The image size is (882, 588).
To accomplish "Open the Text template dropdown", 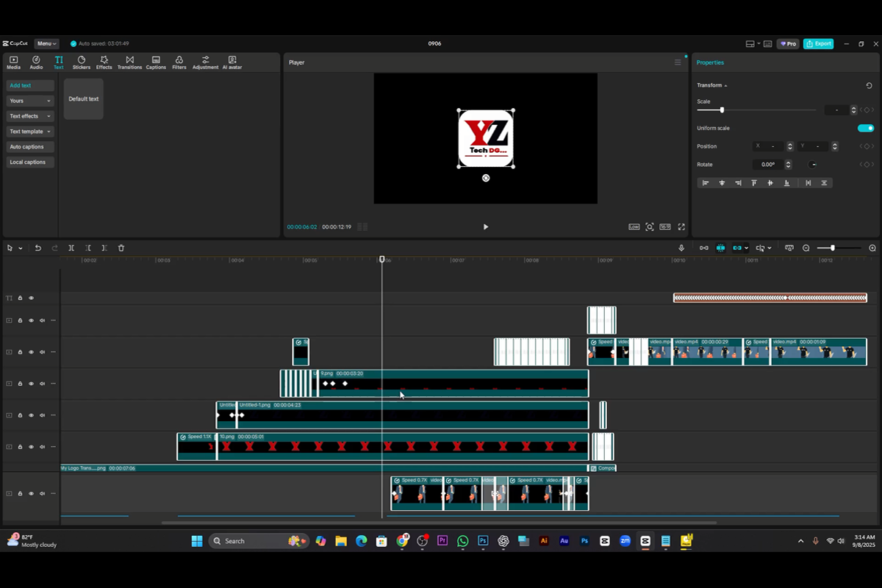I will (x=30, y=132).
